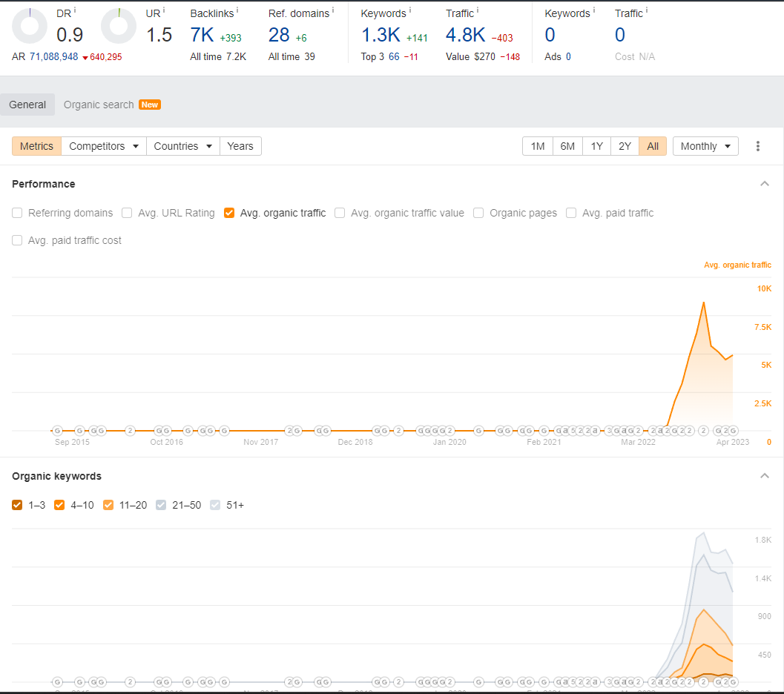
Task: Click the UR donut chart icon
Action: (x=119, y=26)
